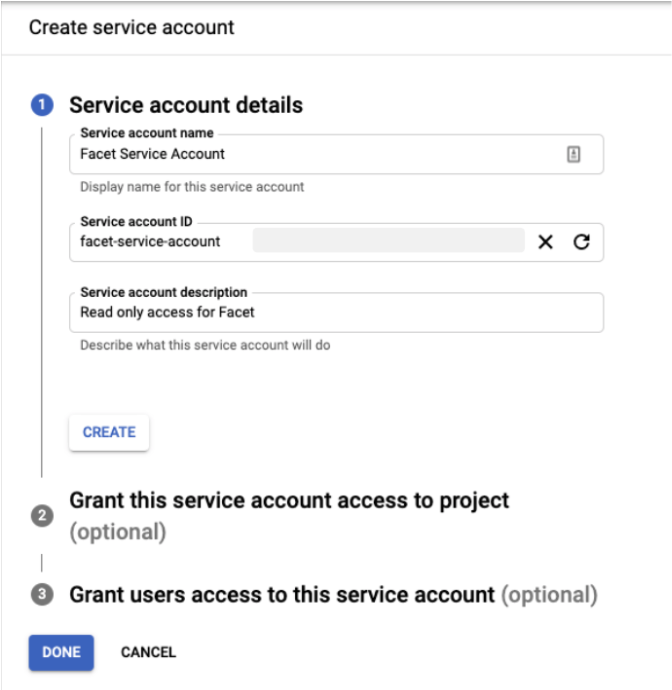Click the CREATE button
This screenshot has height=690, width=672.
pyautogui.click(x=109, y=432)
